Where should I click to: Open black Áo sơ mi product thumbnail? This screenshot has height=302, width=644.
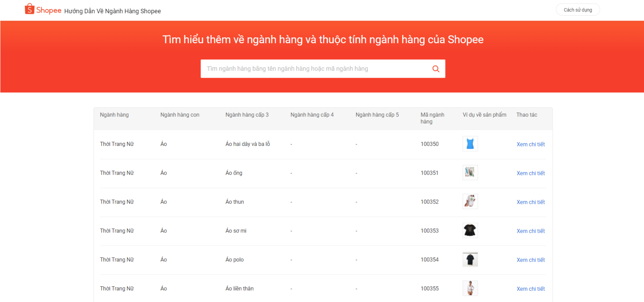(x=470, y=231)
